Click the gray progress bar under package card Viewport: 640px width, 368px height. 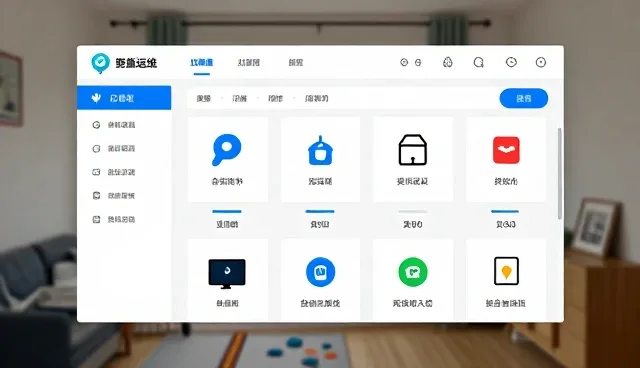click(413, 211)
